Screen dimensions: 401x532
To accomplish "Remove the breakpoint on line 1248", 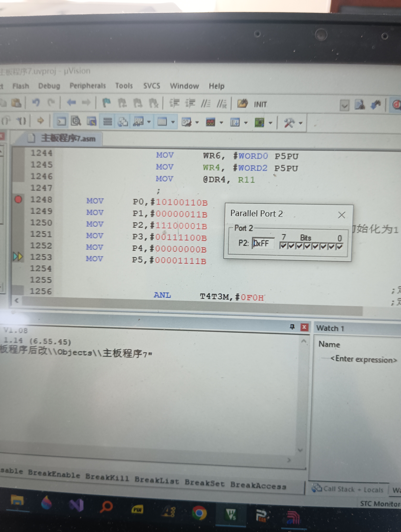I will 18,199.
